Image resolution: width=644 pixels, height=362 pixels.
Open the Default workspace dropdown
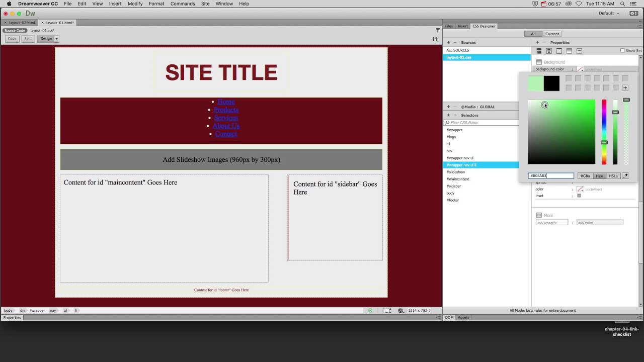click(x=608, y=13)
